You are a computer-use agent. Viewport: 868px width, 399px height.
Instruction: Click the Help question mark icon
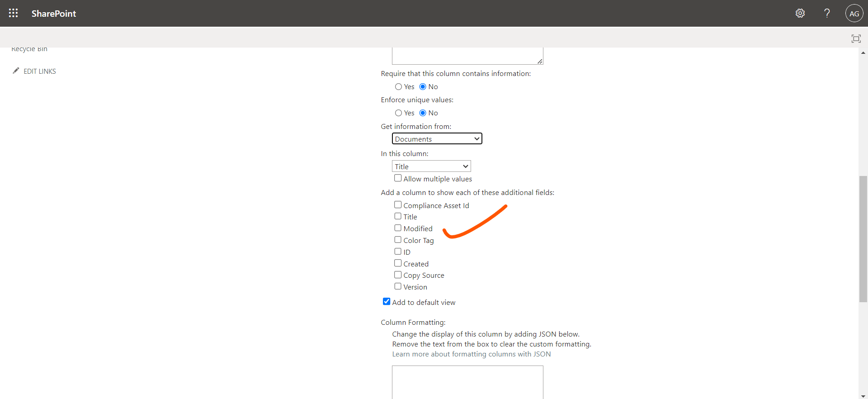827,13
